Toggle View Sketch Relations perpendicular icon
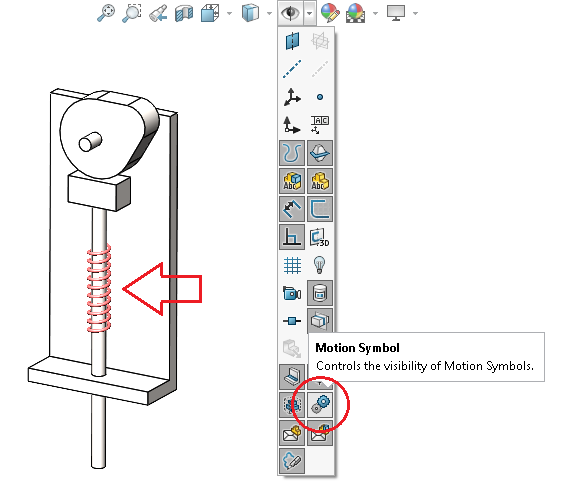This screenshot has height=497, width=563. [x=292, y=237]
